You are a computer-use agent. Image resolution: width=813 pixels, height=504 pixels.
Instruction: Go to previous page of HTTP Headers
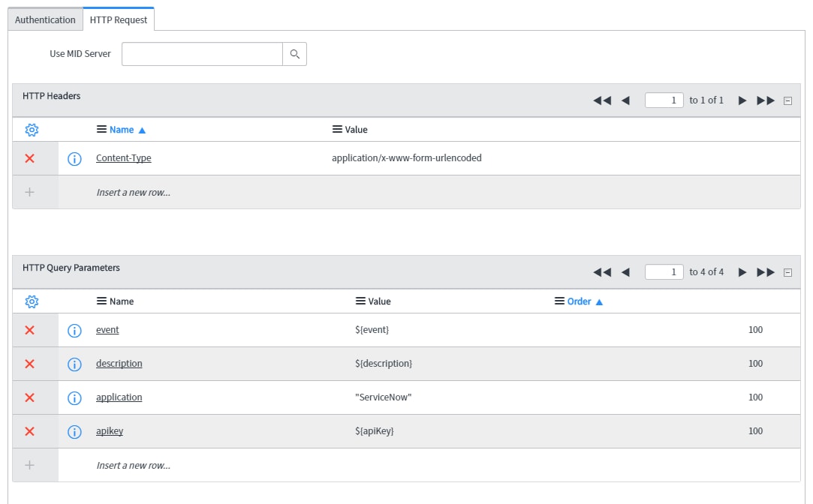pyautogui.click(x=626, y=100)
